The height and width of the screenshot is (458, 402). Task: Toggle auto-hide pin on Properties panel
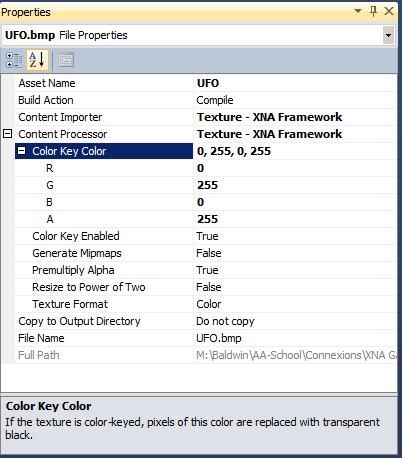[373, 11]
